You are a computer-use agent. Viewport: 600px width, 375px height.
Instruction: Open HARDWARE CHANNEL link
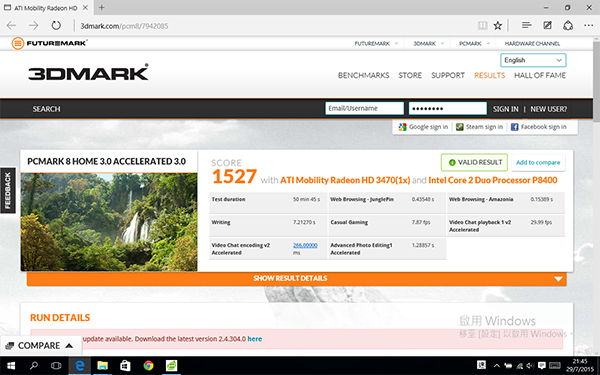[x=532, y=44]
